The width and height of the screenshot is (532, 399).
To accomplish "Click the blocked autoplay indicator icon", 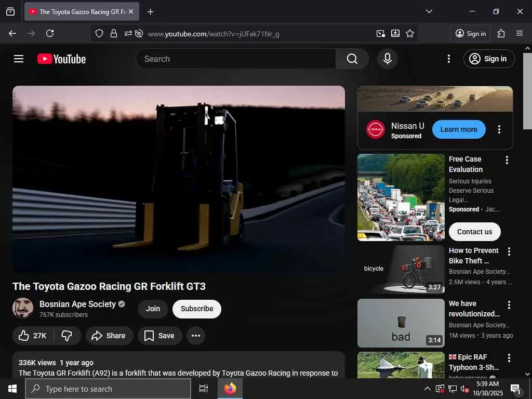I will 139,33.
